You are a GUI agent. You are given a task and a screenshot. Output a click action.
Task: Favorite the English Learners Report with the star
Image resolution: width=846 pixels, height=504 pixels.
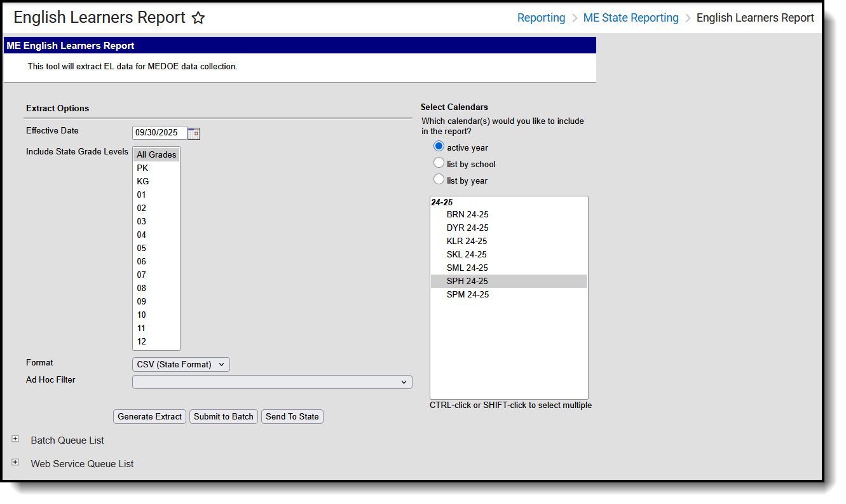[x=198, y=18]
